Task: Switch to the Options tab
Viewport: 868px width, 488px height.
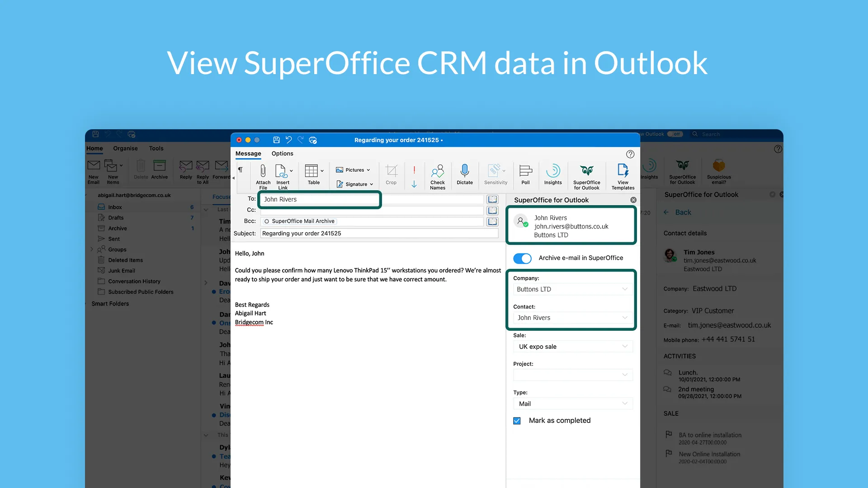Action: click(282, 154)
